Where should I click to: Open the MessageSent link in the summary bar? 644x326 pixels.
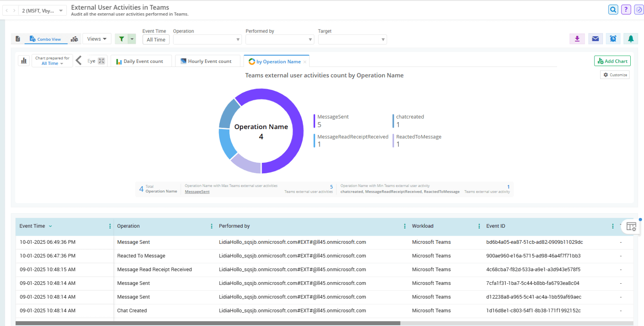(197, 192)
